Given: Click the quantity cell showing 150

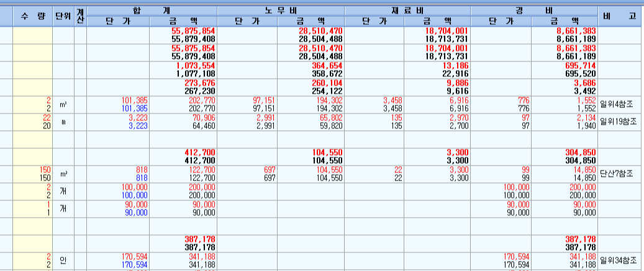Looking at the screenshot, I should 32,174.
